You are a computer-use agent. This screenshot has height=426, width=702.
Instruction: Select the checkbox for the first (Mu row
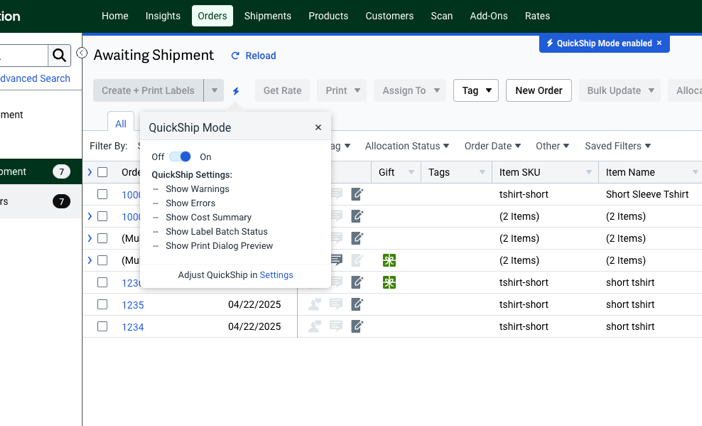tap(103, 238)
